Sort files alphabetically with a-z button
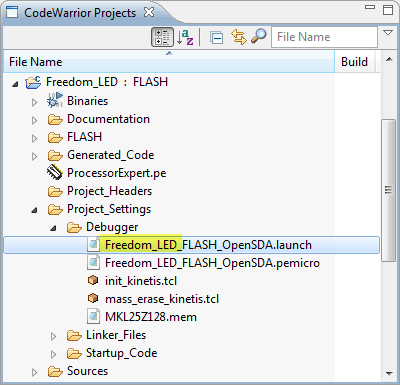The width and height of the screenshot is (400, 385). pos(185,37)
